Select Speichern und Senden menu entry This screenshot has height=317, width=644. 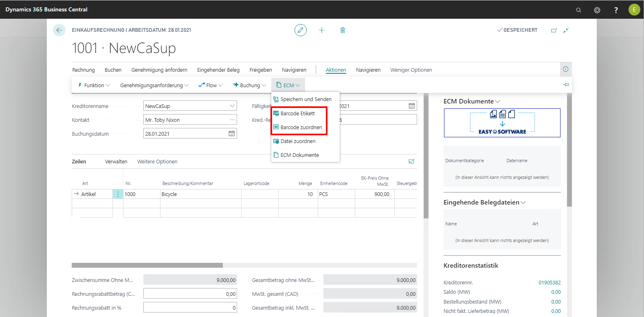[x=306, y=99]
